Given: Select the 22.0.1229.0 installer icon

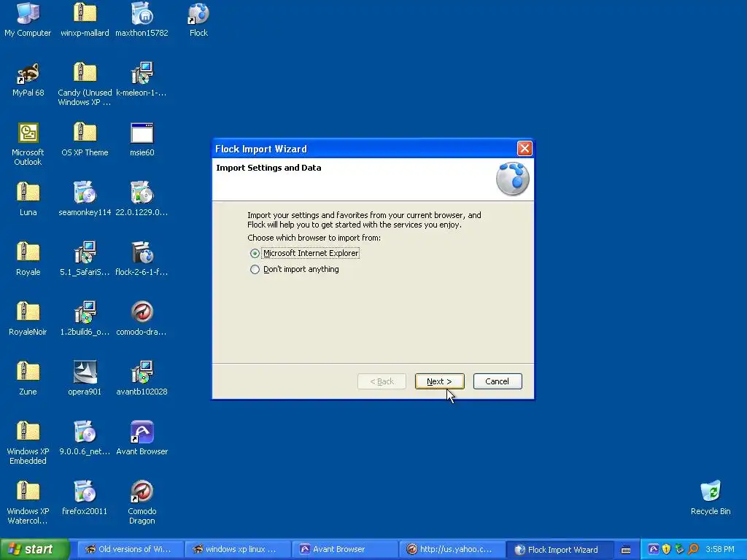Looking at the screenshot, I should pos(142,199).
